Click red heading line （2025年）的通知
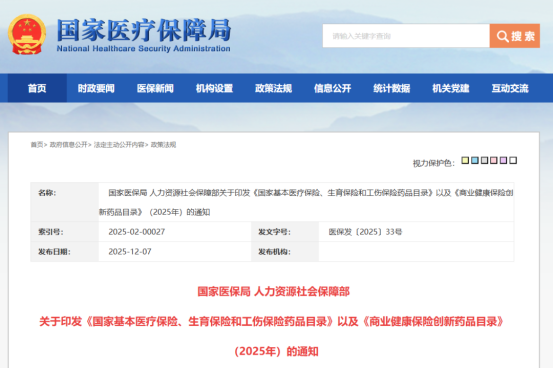 pyautogui.click(x=276, y=351)
